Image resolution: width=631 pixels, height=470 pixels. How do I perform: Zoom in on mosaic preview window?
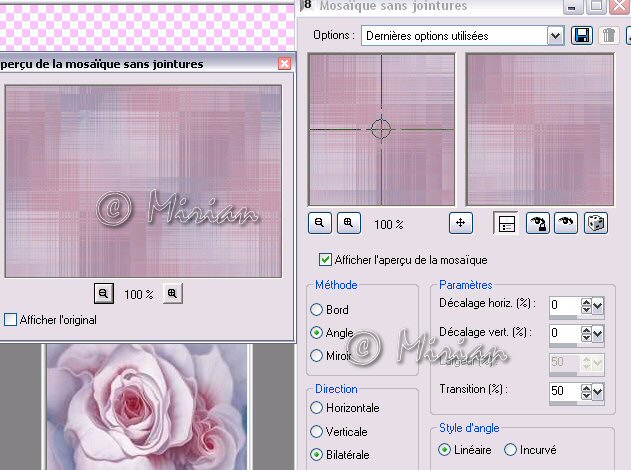coord(172,293)
